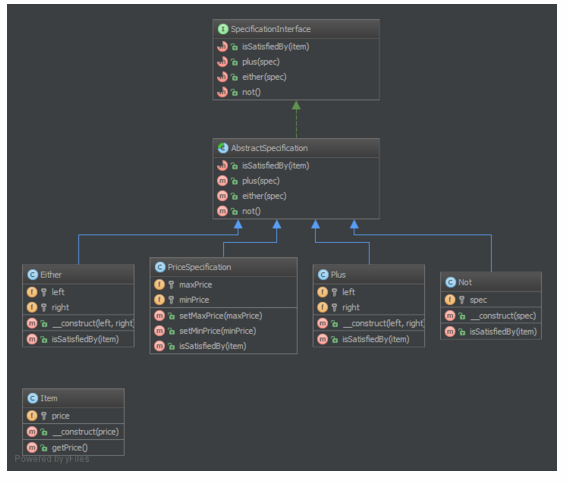Screen dimensions: 569x483
Task: Select the Plus node title
Action: [x=338, y=275]
